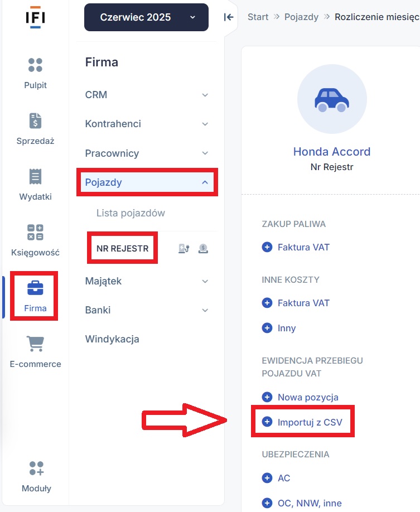The width and height of the screenshot is (420, 512).
Task: Collapse the sidebar with arrow icon
Action: coord(229,17)
